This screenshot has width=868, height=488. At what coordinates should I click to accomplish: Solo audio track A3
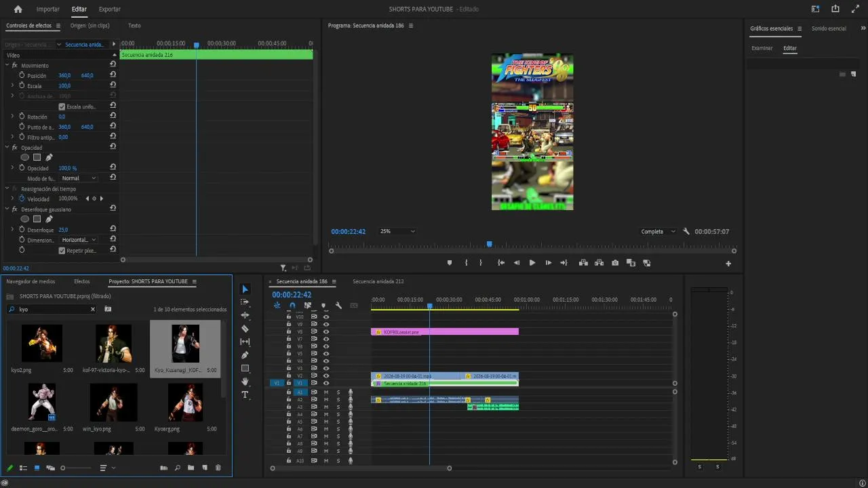coord(338,407)
